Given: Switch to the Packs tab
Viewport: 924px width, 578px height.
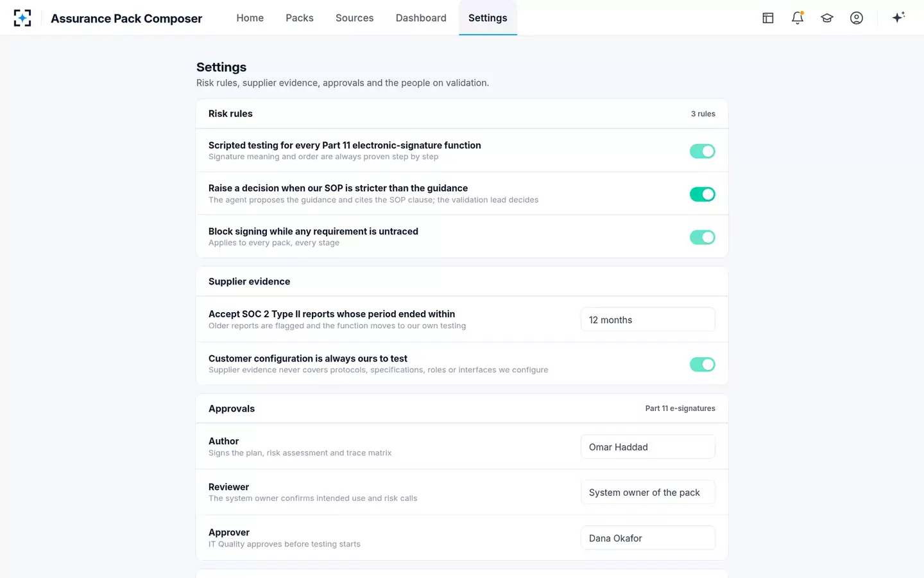Looking at the screenshot, I should pos(300,18).
